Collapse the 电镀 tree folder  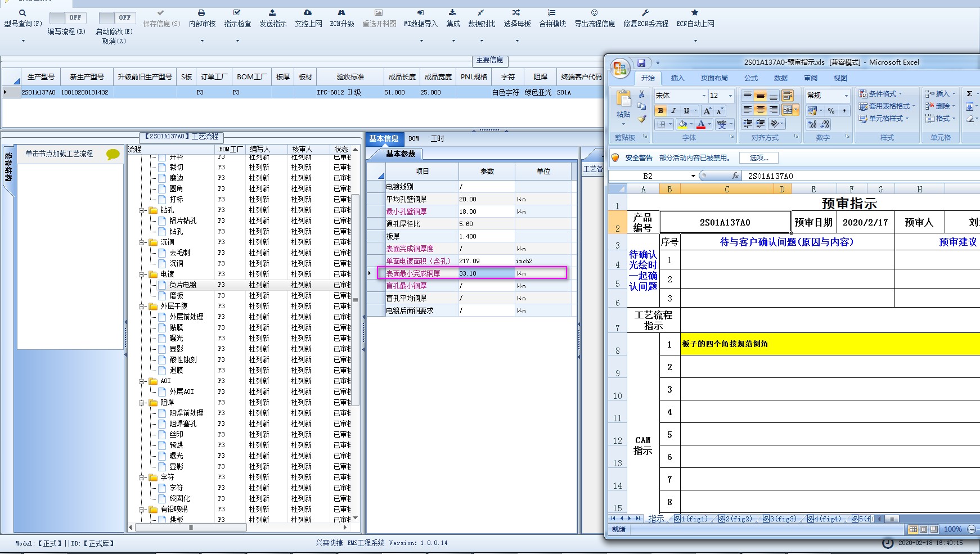[x=142, y=274]
